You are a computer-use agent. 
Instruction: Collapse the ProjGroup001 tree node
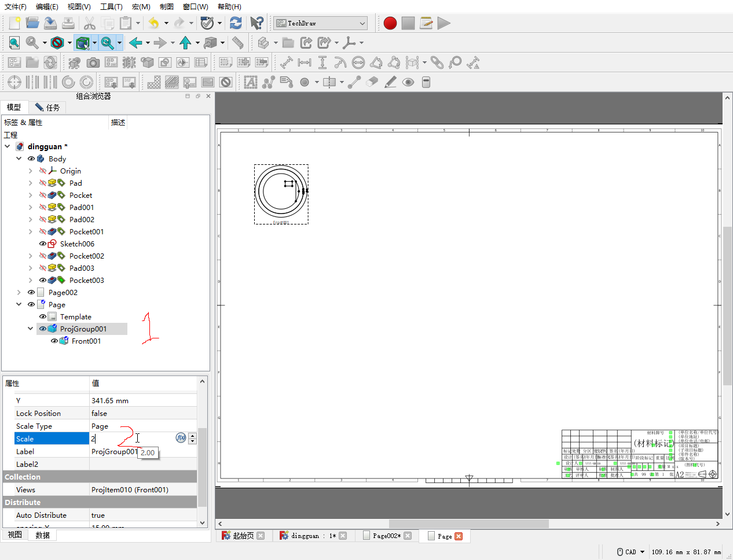point(30,329)
